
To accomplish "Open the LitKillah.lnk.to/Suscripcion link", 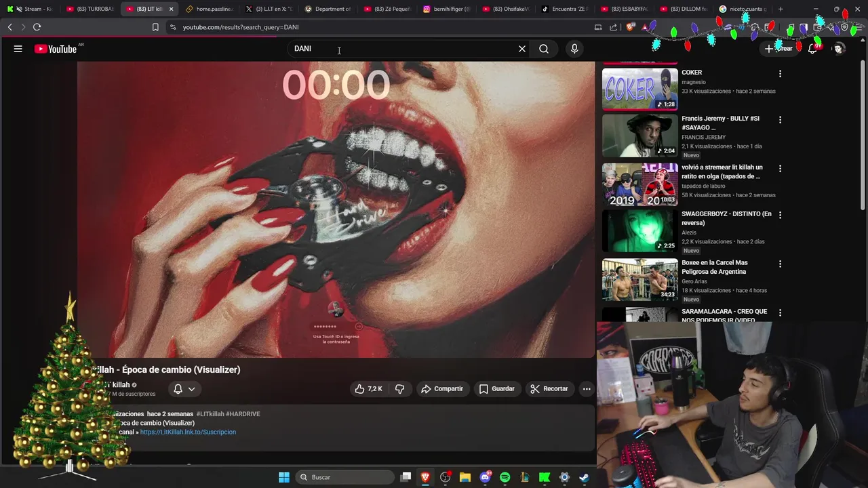I will click(188, 432).
